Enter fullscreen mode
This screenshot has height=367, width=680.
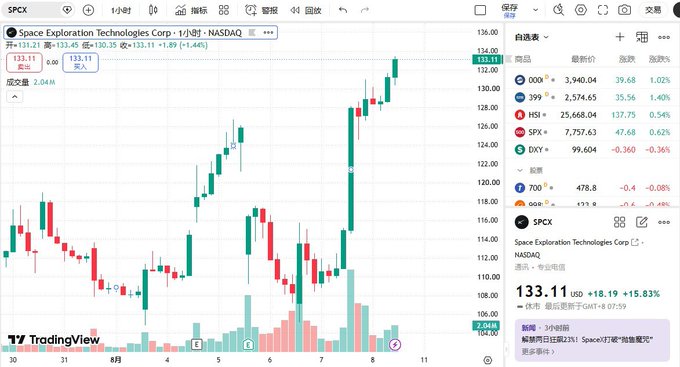coord(603,10)
